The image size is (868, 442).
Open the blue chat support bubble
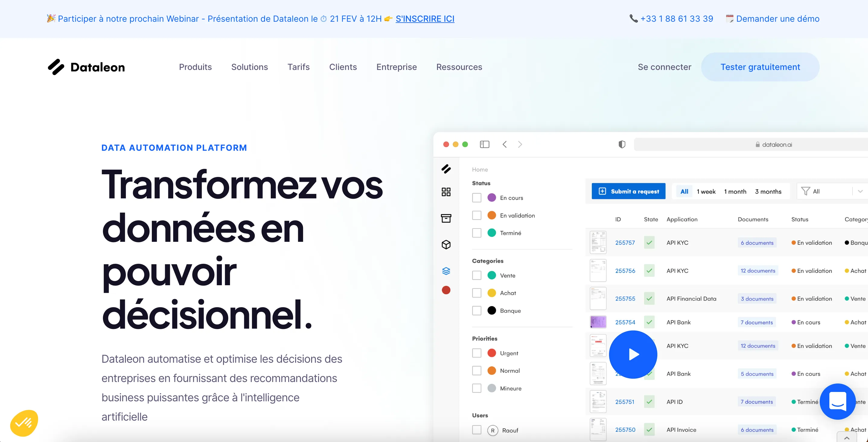tap(837, 401)
